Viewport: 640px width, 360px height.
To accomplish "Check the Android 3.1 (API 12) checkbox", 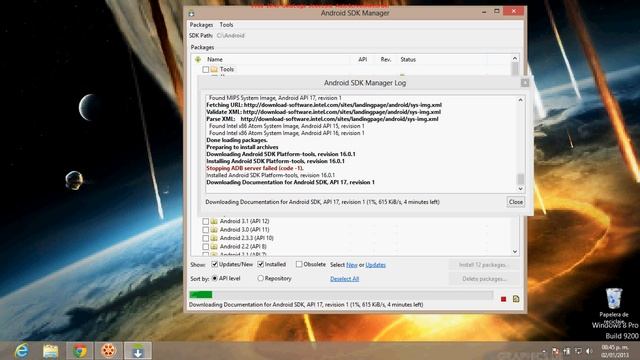I will (206, 221).
